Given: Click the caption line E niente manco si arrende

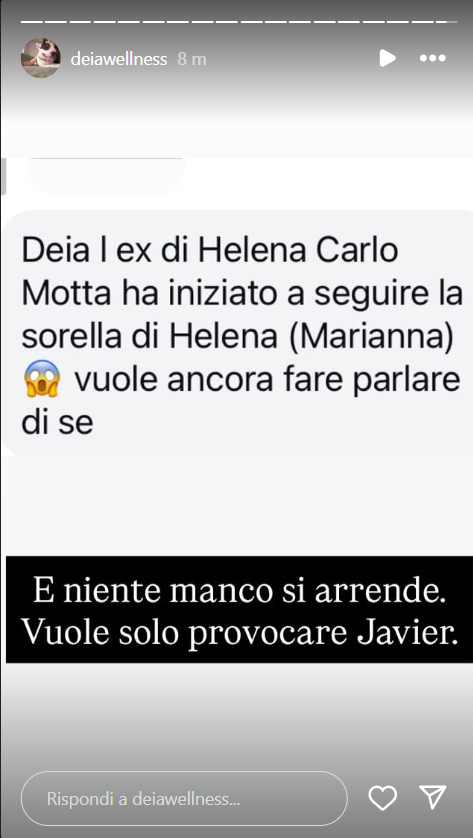Looking at the screenshot, I should [238, 593].
